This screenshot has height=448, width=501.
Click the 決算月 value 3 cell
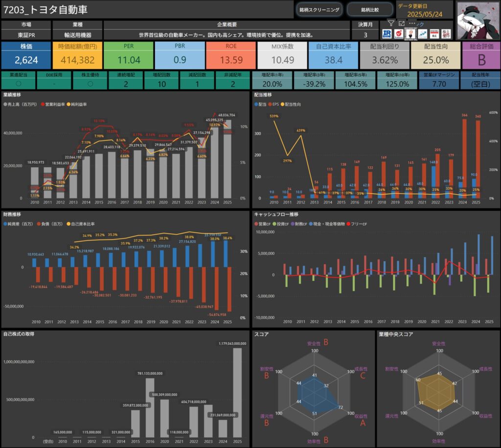[365, 35]
